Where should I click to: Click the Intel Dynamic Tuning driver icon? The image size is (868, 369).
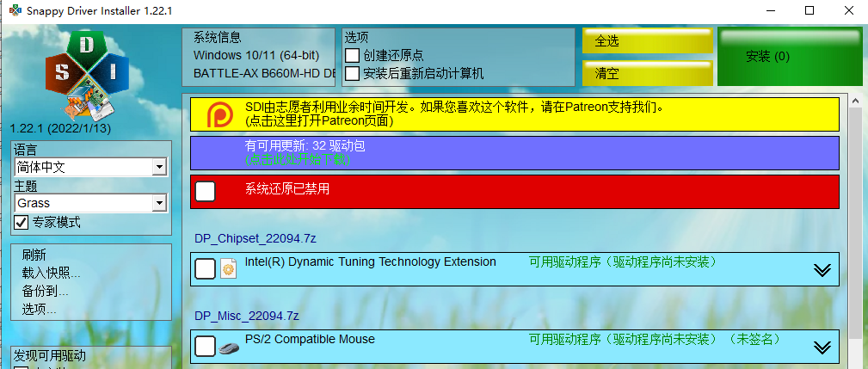[228, 269]
